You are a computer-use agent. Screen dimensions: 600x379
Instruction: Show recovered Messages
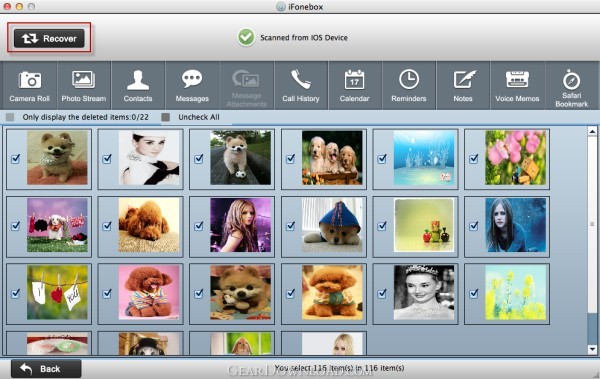click(192, 86)
